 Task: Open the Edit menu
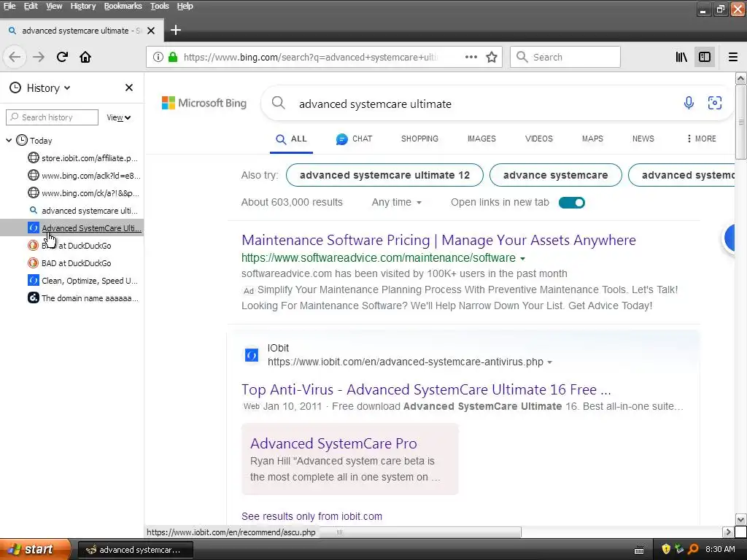(31, 6)
